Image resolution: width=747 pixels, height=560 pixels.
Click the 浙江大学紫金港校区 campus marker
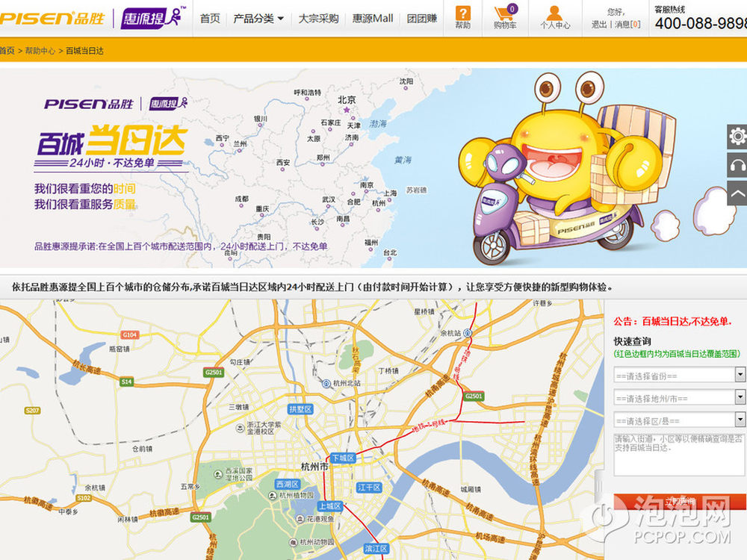[x=240, y=428]
